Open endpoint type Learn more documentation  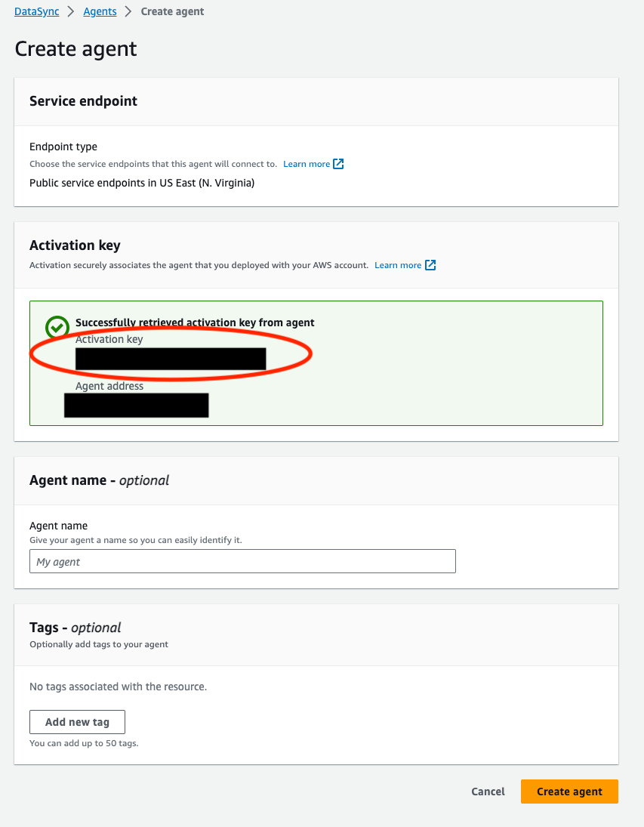[306, 164]
